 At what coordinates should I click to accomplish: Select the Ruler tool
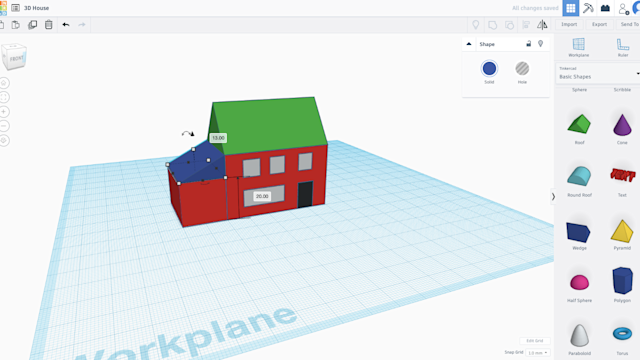pos(622,47)
